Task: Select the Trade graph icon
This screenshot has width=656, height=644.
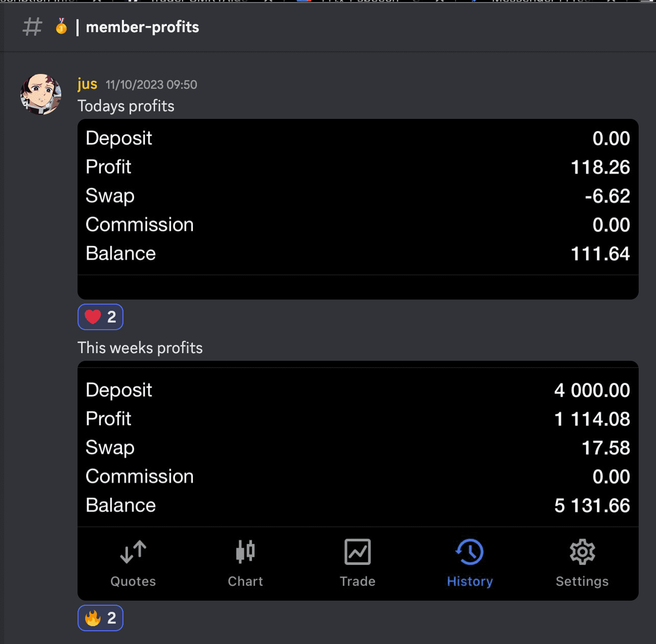Action: click(x=358, y=552)
